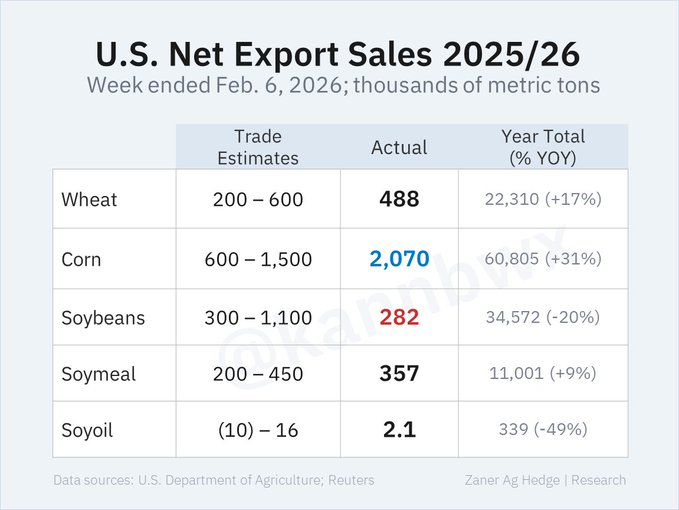The height and width of the screenshot is (510, 679).
Task: Click the wheat trade estimate 200 – 600
Action: click(258, 199)
